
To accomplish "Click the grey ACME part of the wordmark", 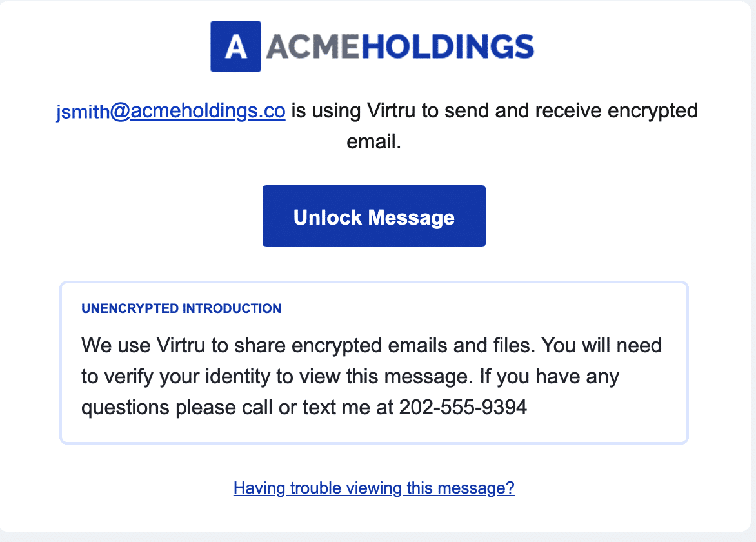I will 313,46.
